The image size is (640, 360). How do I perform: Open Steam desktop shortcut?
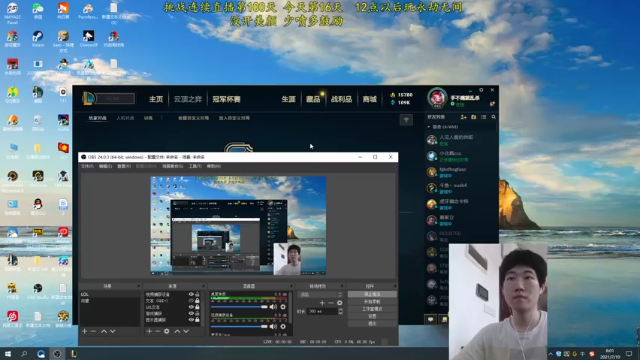(38, 38)
